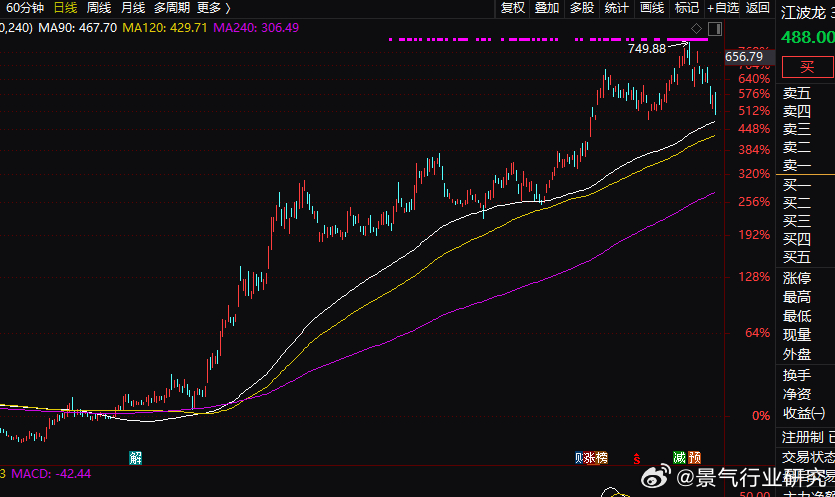This screenshot has height=497, width=835.
Task: Select the 周线 weekly chart tab
Action: pos(99,8)
